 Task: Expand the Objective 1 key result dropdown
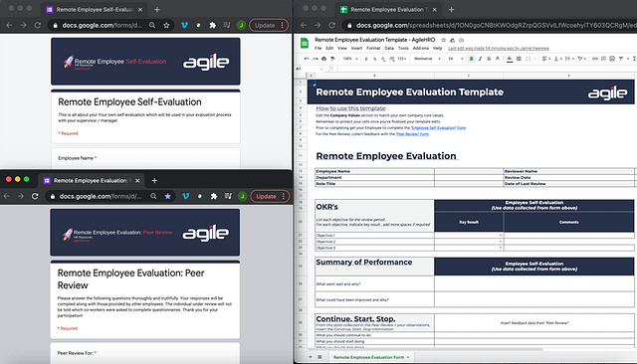(500, 236)
